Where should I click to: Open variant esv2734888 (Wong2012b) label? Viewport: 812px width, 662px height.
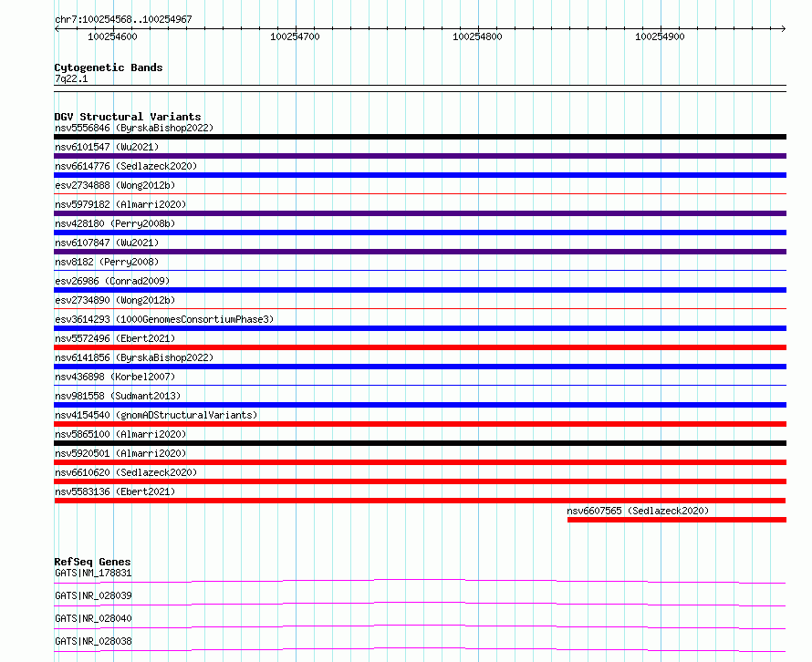pyautogui.click(x=115, y=185)
